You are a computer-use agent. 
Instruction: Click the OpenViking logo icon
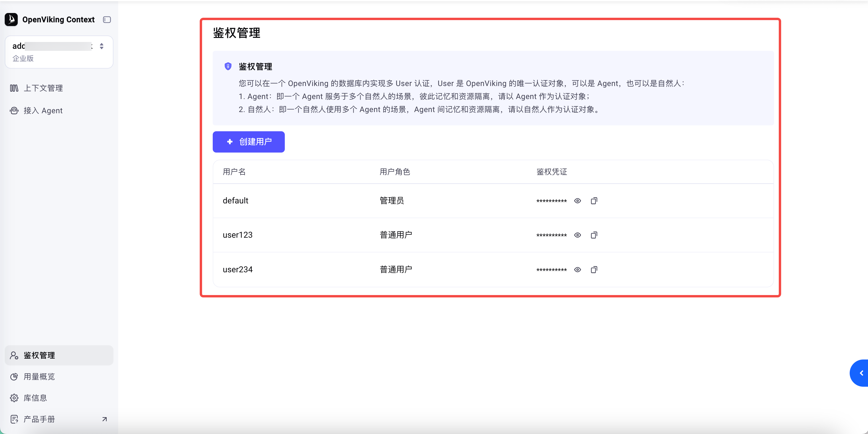tap(11, 20)
